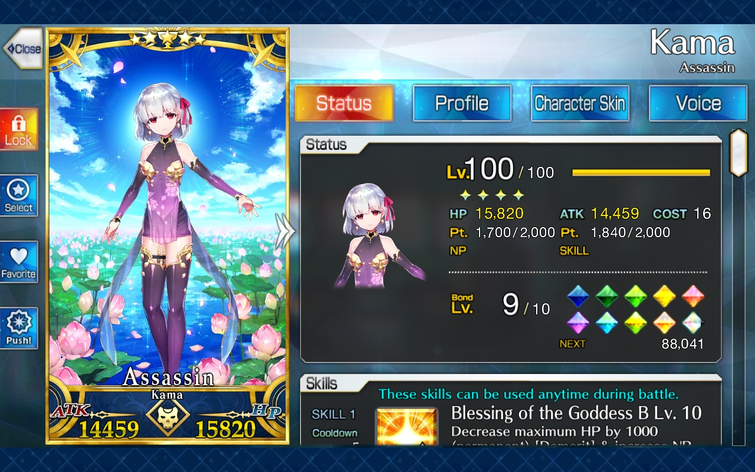Click the yellow level experience bar
This screenshot has height=472, width=755.
tap(641, 172)
